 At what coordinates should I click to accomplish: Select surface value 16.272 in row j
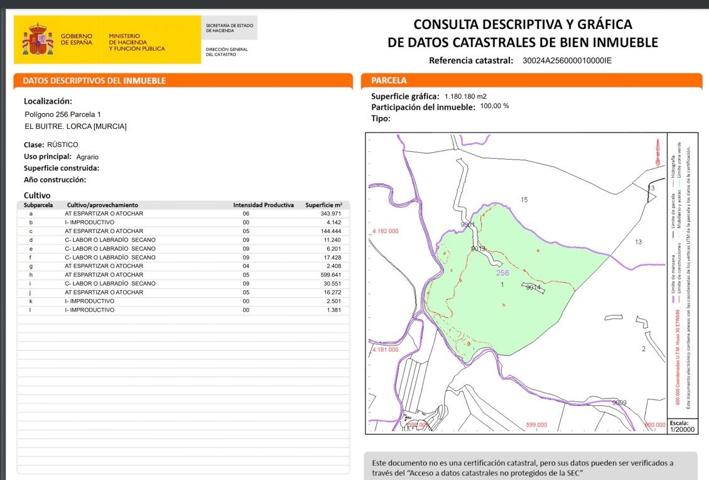pos(332,292)
